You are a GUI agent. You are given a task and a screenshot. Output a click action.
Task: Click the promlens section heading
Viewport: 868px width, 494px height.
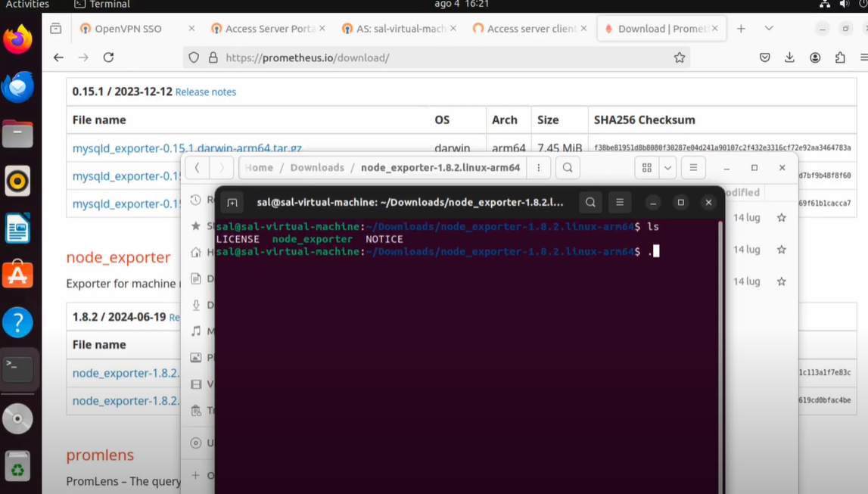click(100, 455)
